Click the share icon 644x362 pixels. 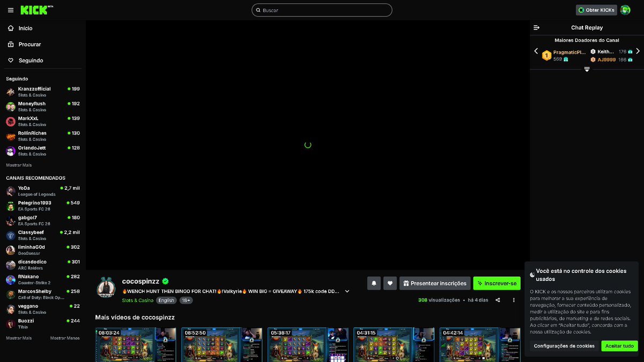[x=498, y=300]
